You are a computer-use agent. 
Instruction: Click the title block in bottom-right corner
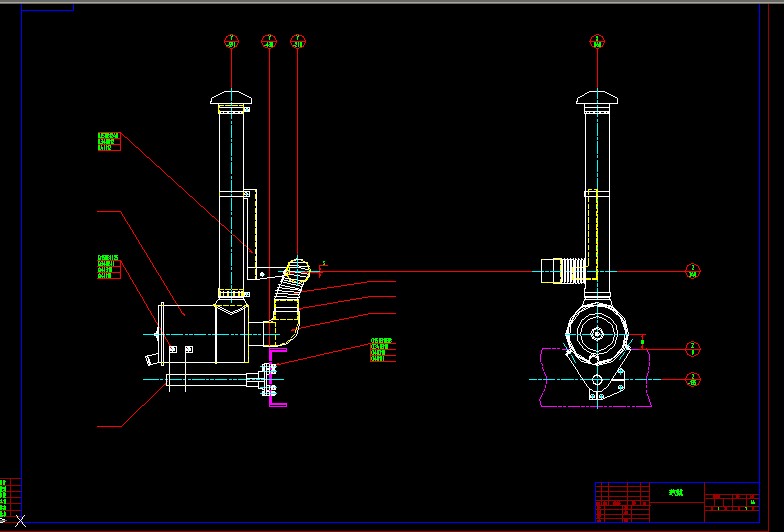click(x=676, y=501)
